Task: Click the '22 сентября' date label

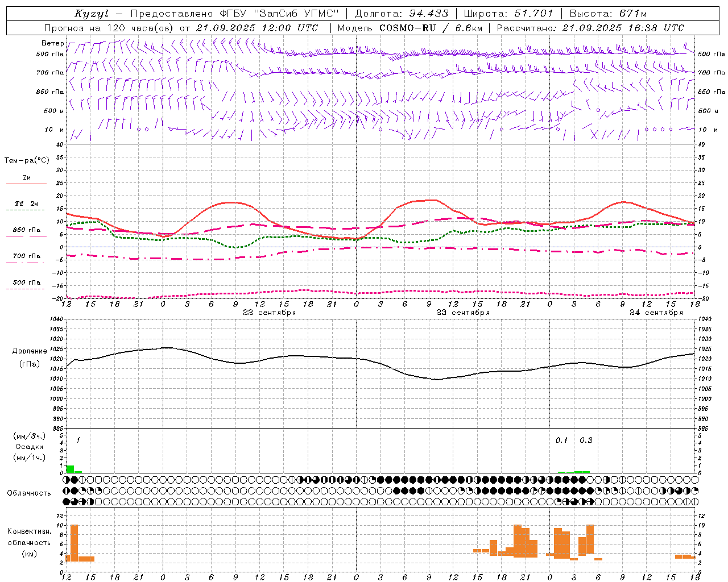Action: click(x=270, y=313)
